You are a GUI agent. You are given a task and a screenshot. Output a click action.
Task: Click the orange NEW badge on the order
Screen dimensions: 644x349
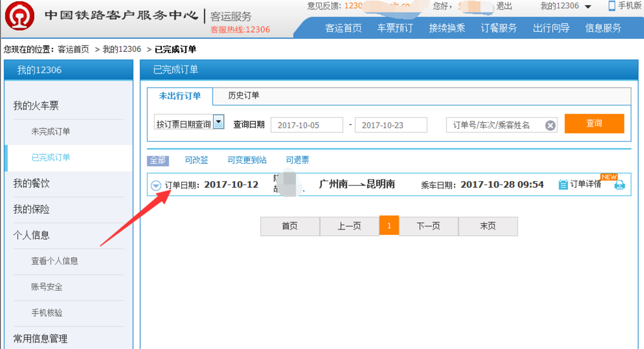click(609, 175)
